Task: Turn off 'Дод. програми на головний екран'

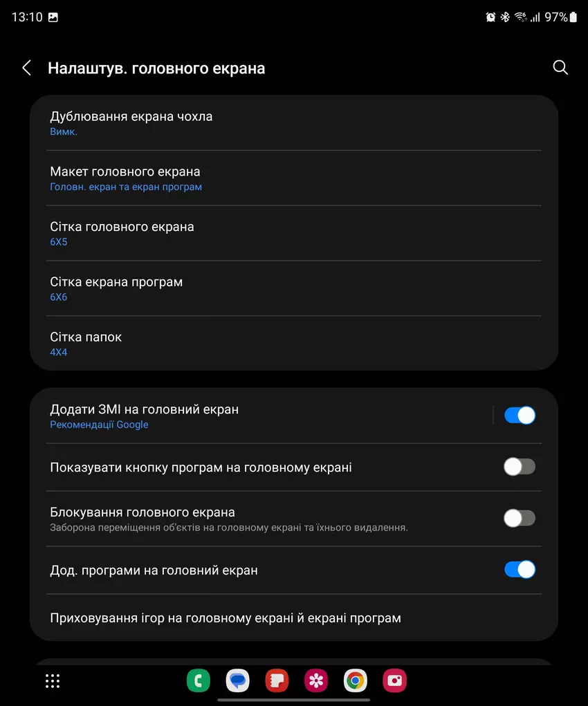Action: point(519,570)
